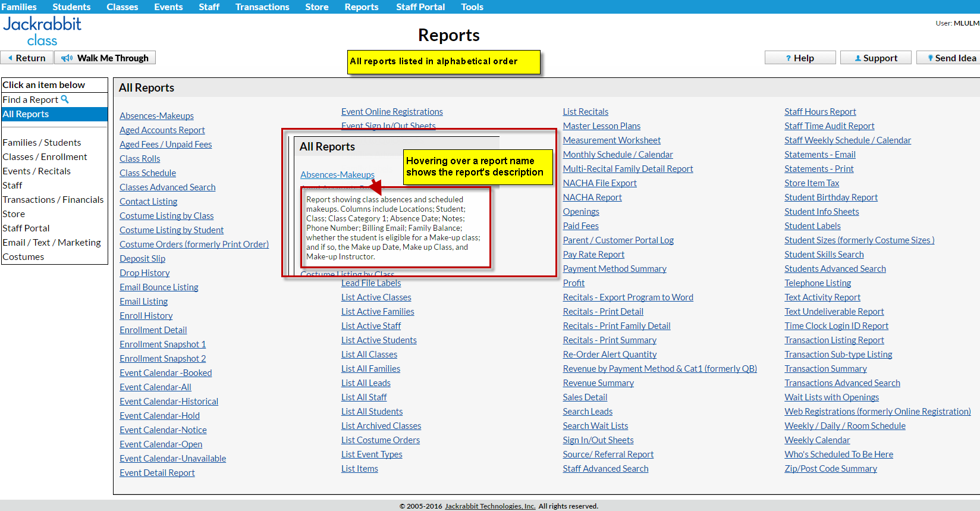Open Time Clock Login ID Report
980x511 pixels.
tap(836, 326)
